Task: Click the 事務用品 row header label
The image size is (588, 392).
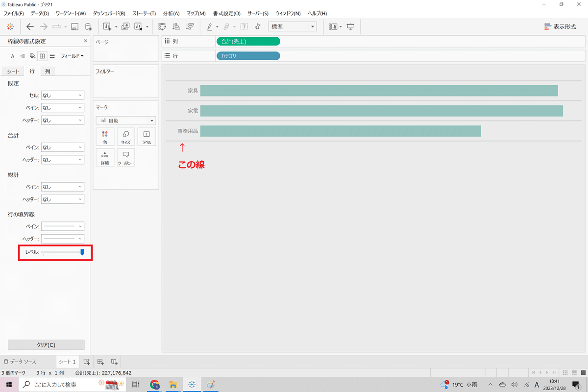Action: click(188, 131)
